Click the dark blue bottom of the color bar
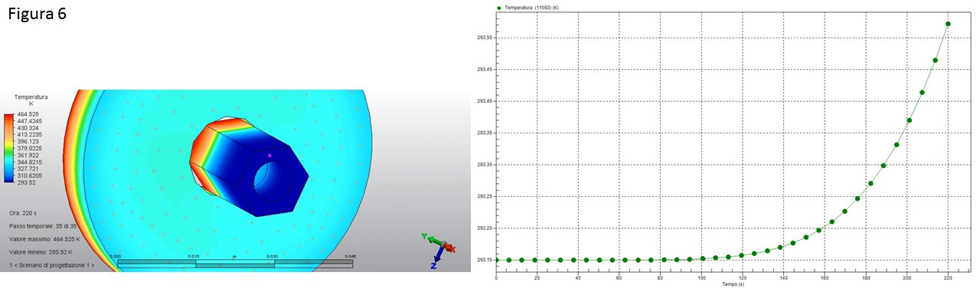The width and height of the screenshot is (980, 292). [x=8, y=180]
